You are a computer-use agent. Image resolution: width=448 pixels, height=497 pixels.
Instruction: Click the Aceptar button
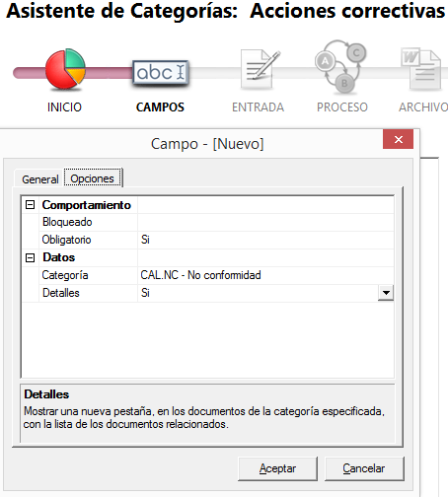pos(277,468)
